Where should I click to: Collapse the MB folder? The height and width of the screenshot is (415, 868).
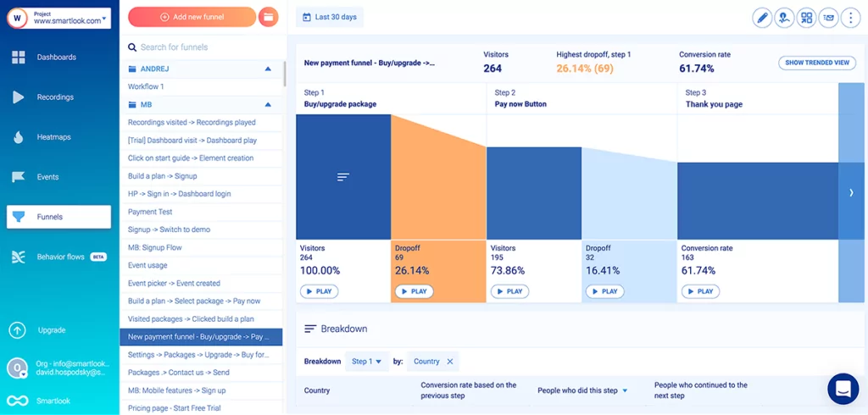268,105
